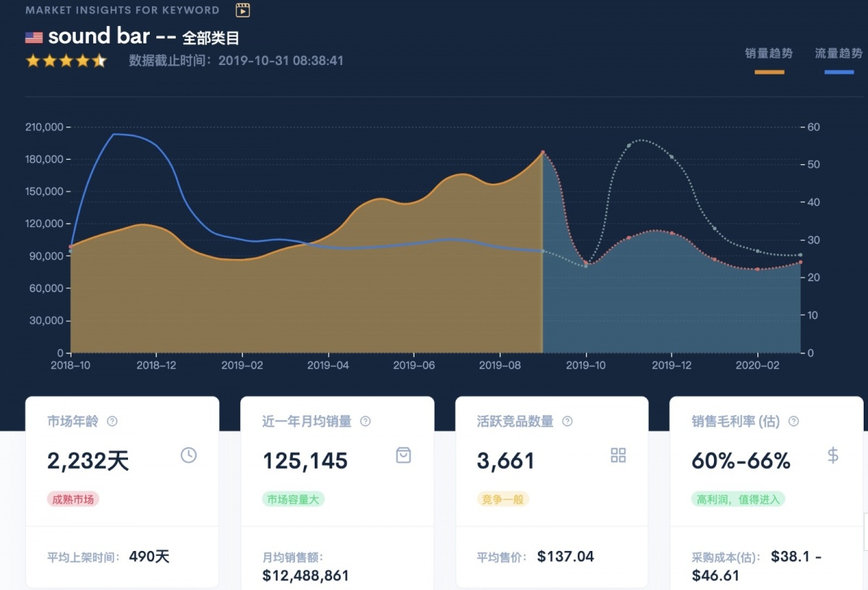Image resolution: width=868 pixels, height=590 pixels.
Task: Click the clock icon in market age card
Action: pos(188,455)
